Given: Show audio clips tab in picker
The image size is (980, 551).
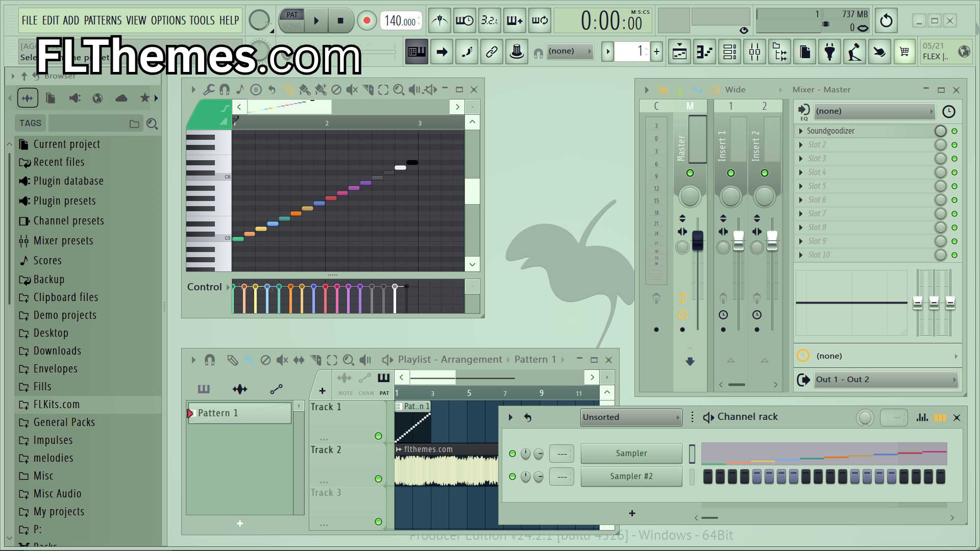Looking at the screenshot, I should (240, 389).
